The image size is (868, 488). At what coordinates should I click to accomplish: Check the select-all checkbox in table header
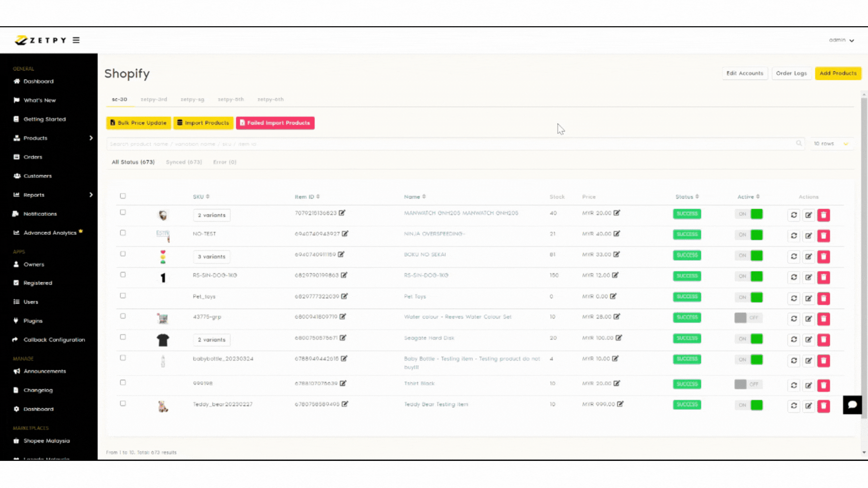123,196
